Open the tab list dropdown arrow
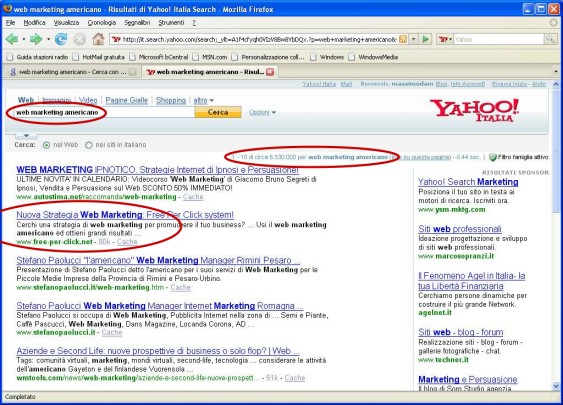 [556, 72]
